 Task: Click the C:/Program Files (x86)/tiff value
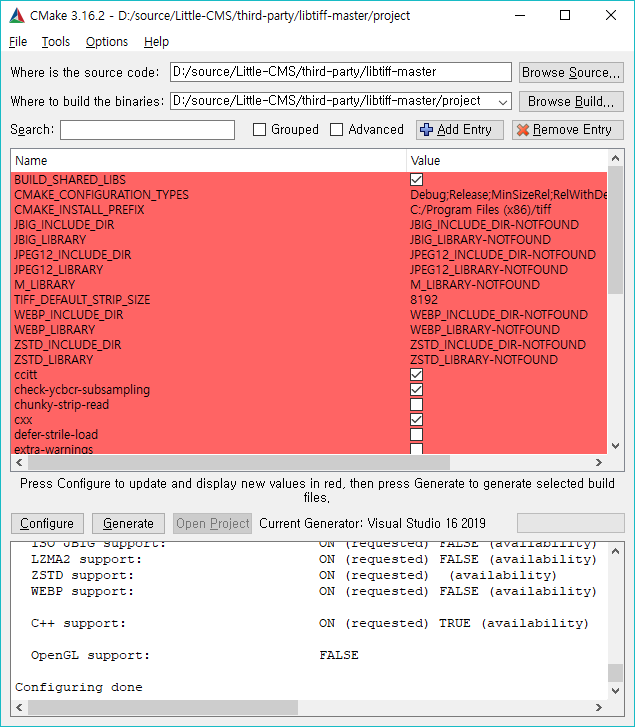click(x=481, y=210)
